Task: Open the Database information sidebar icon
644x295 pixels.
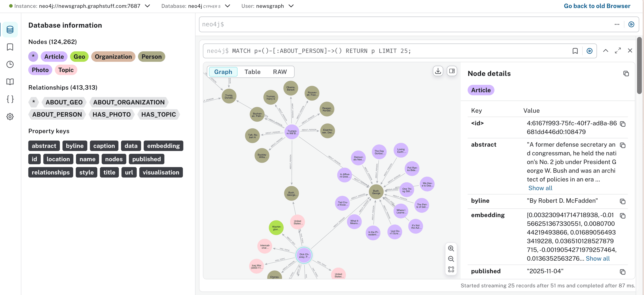Action: pos(10,29)
